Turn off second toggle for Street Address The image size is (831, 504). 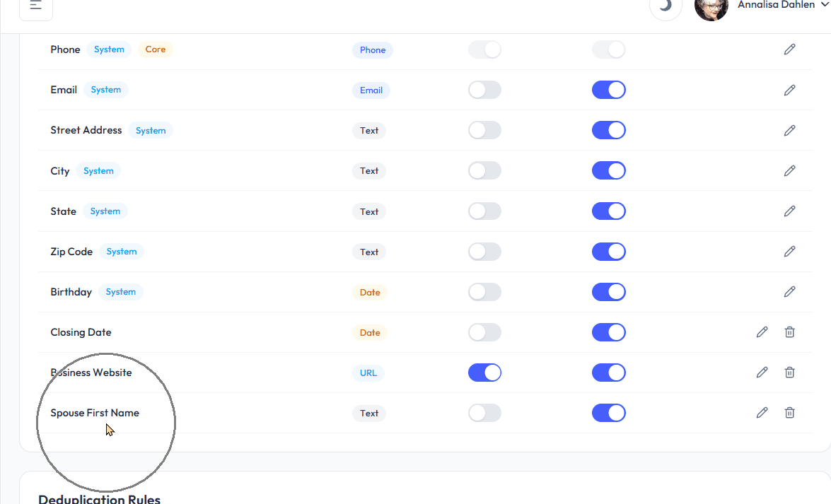pos(608,130)
